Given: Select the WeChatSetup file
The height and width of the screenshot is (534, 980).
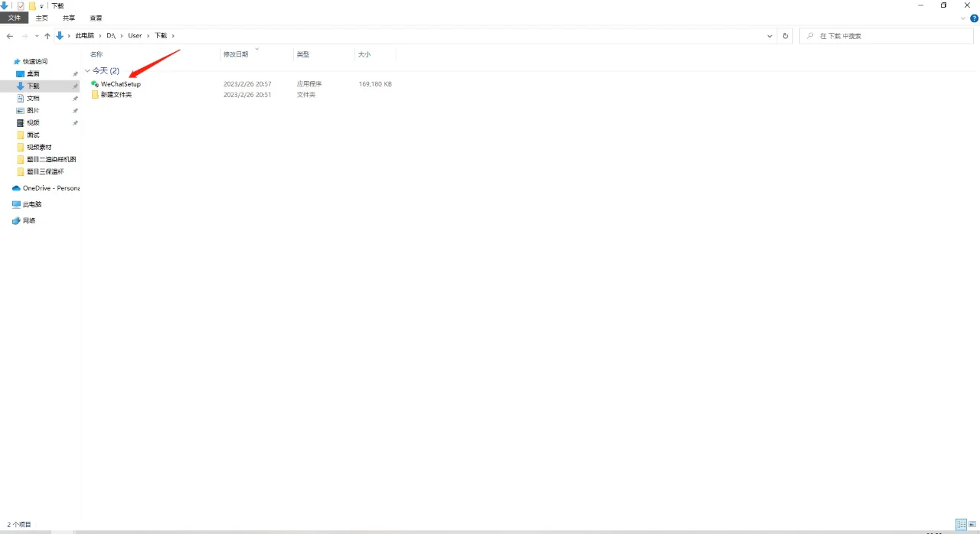Looking at the screenshot, I should tap(120, 84).
